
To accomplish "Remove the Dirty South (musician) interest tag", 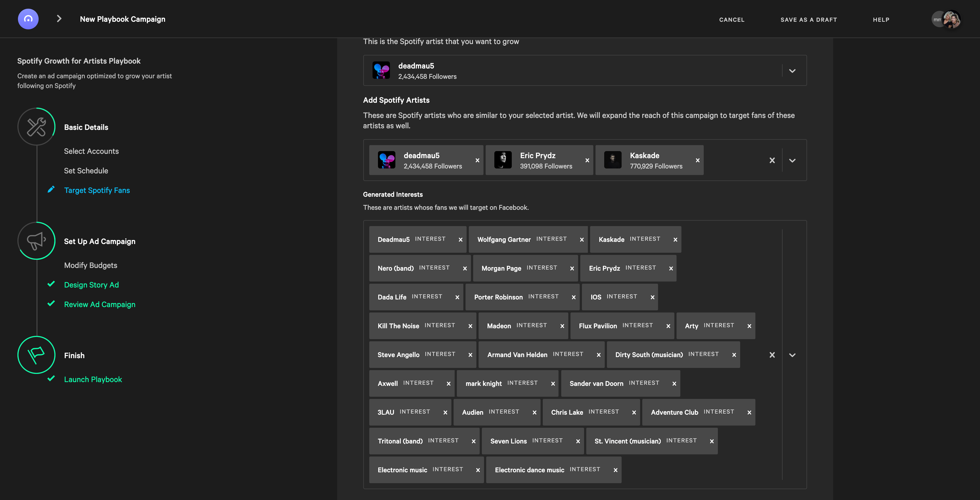I will tap(734, 355).
